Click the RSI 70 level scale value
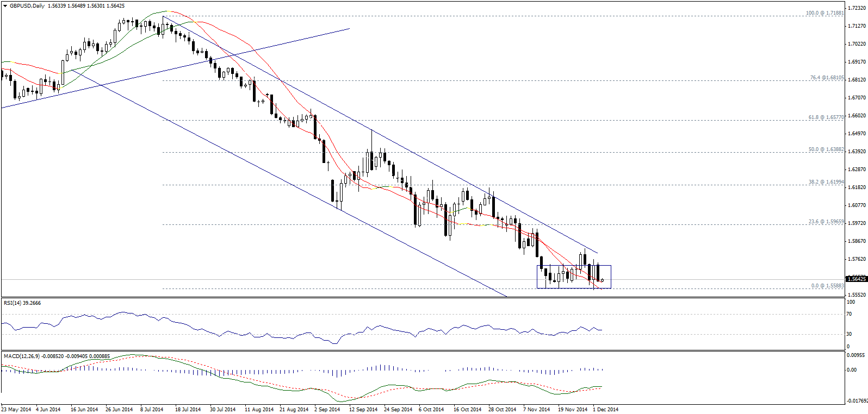 pos(850,314)
